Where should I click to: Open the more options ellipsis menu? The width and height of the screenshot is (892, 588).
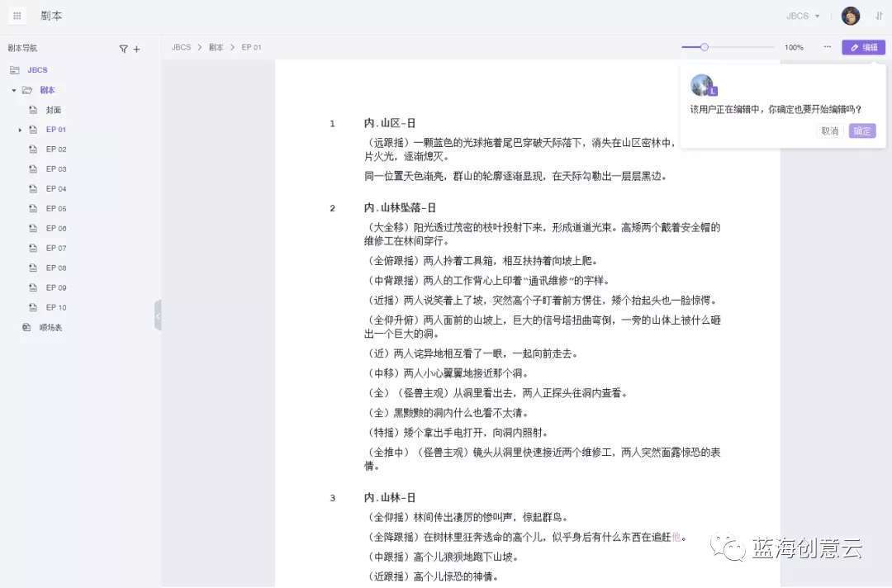tap(827, 47)
